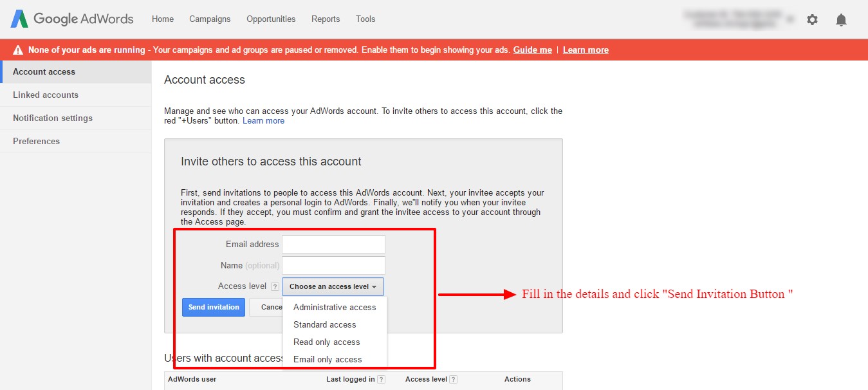Click Learn more link under Account access
Viewport: 868px width, 390px height.
pos(263,120)
